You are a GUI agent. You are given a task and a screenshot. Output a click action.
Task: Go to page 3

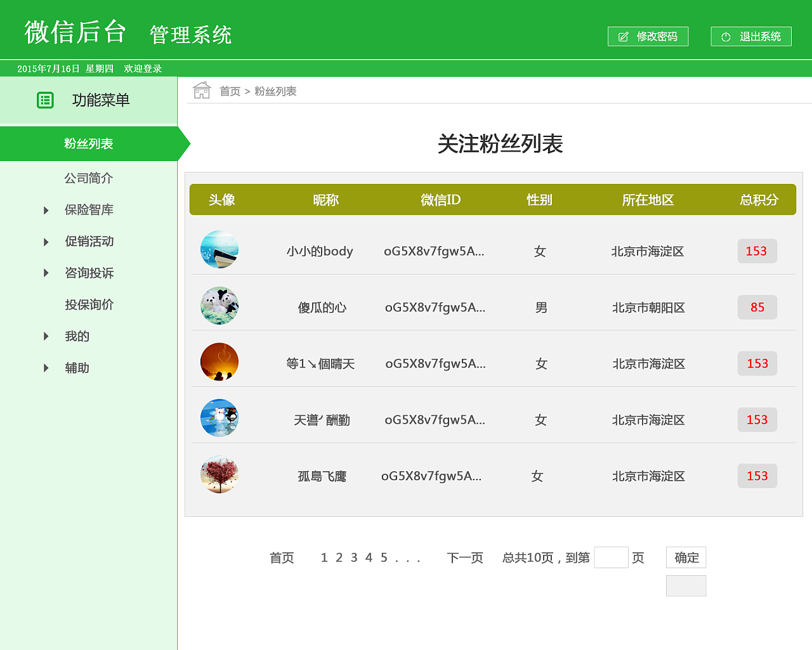(354, 558)
